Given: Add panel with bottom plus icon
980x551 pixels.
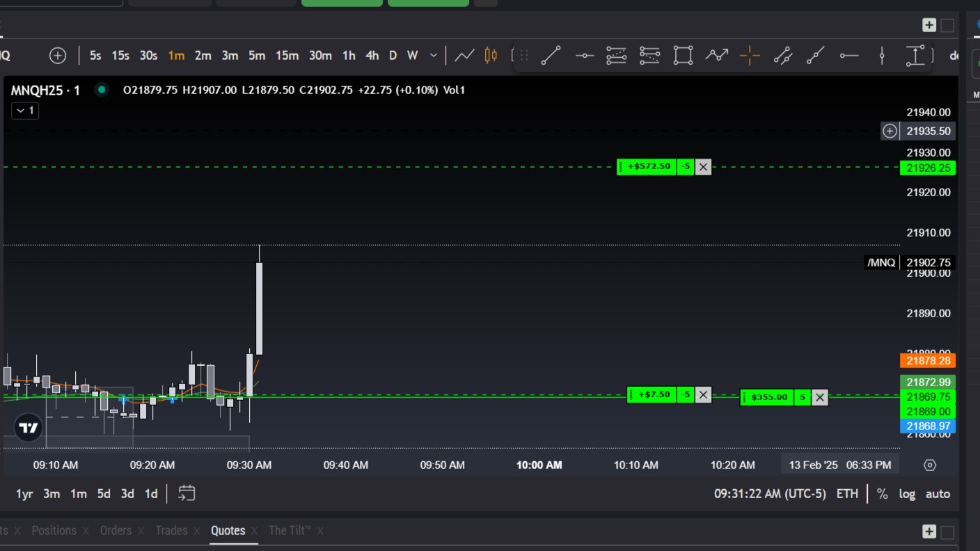Looking at the screenshot, I should (x=929, y=532).
